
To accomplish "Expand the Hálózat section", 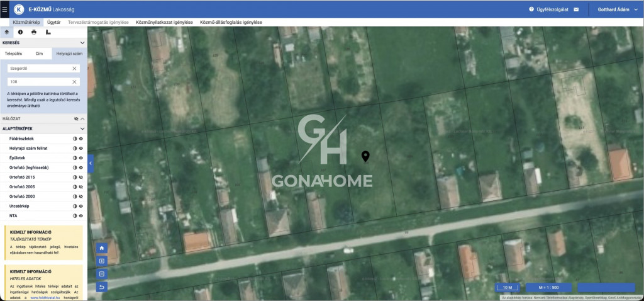I will tap(82, 118).
